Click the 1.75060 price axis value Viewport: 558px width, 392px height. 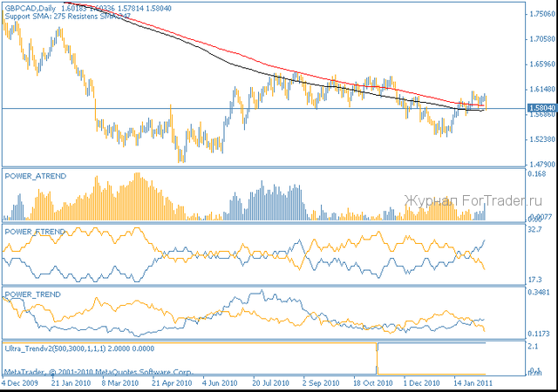pyautogui.click(x=542, y=14)
